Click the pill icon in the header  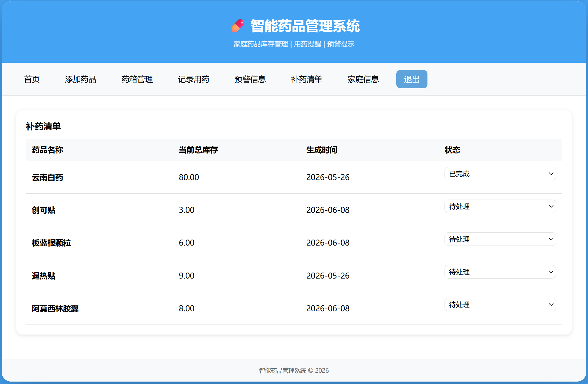coord(237,26)
